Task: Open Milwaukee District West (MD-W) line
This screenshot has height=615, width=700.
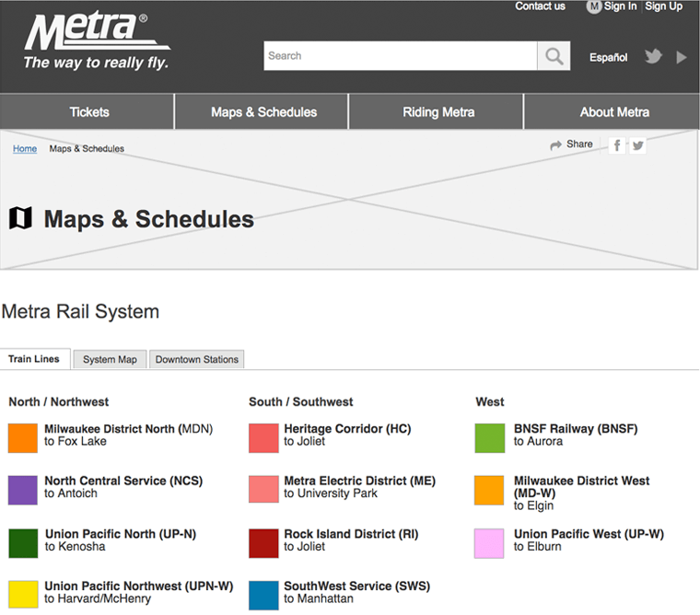Action: (x=582, y=487)
